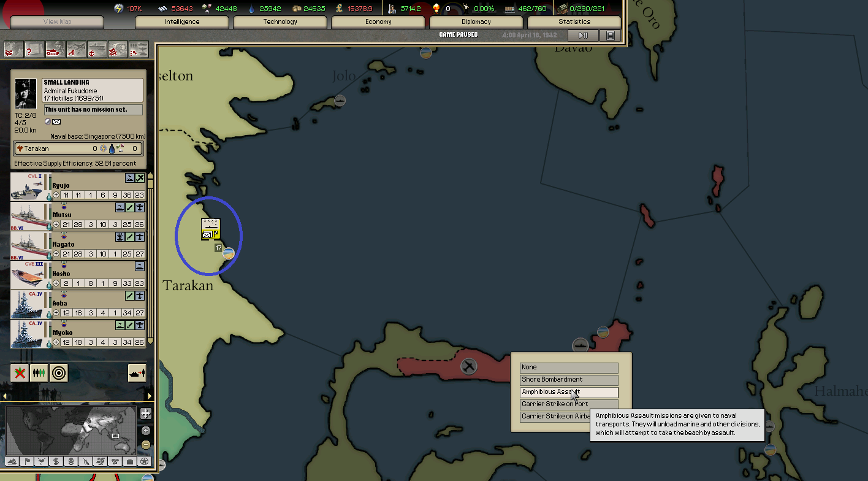Click the Intelligence button
The image size is (868, 481).
[182, 22]
